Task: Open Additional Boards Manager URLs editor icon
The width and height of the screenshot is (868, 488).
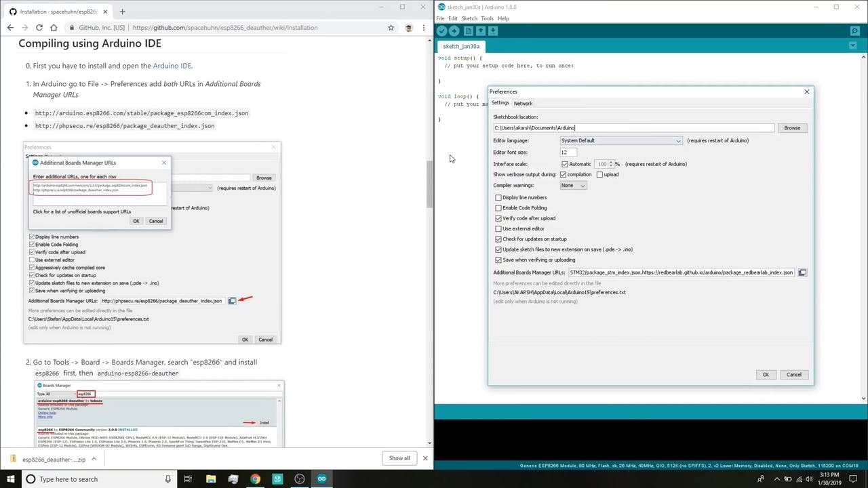Action: coord(802,272)
